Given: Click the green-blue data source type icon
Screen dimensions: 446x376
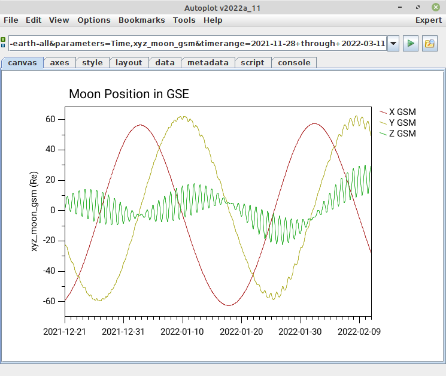Looking at the screenshot, I should (3, 42).
